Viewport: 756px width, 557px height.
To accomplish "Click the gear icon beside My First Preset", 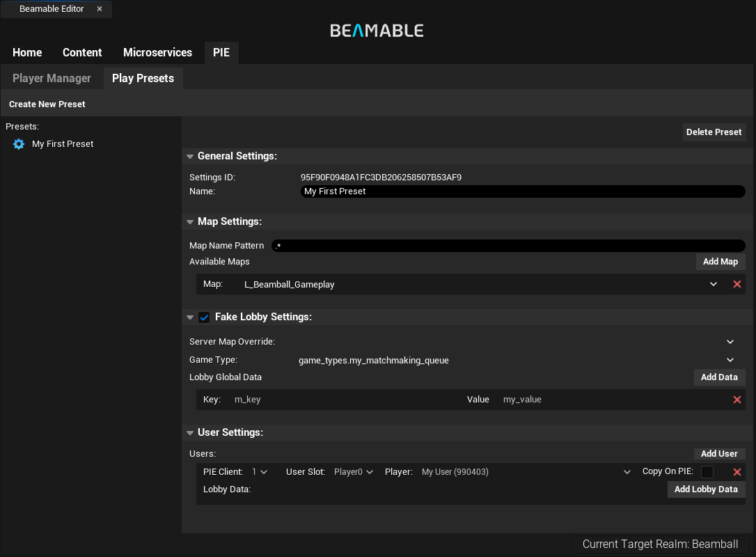I will click(19, 143).
